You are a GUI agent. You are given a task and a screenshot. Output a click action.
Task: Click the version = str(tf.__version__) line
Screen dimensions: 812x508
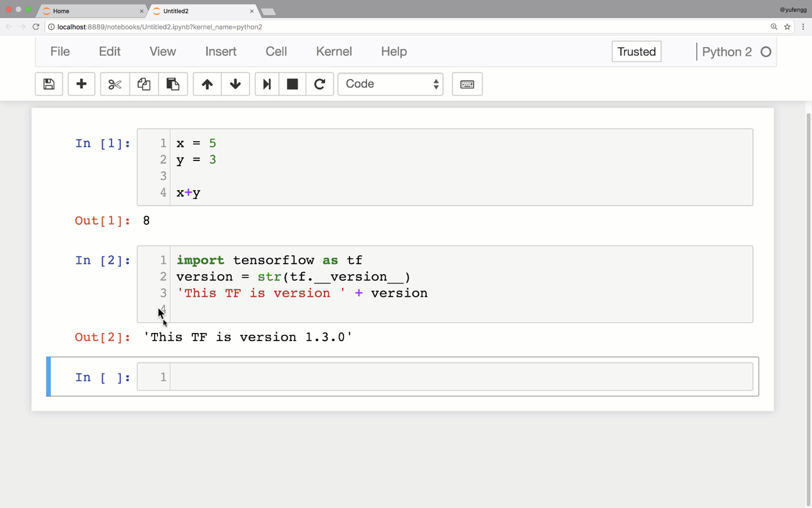point(293,277)
